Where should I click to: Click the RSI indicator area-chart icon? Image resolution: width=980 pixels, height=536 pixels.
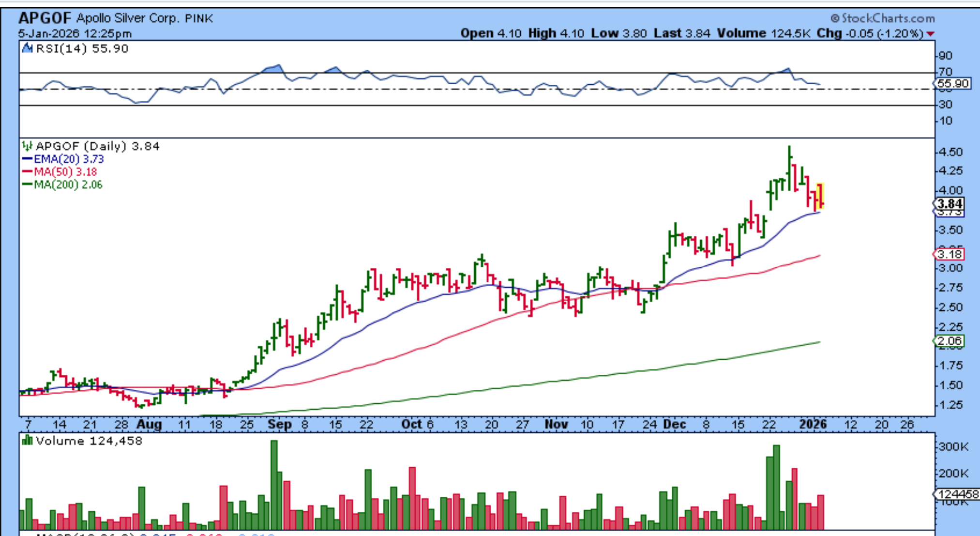(27, 48)
